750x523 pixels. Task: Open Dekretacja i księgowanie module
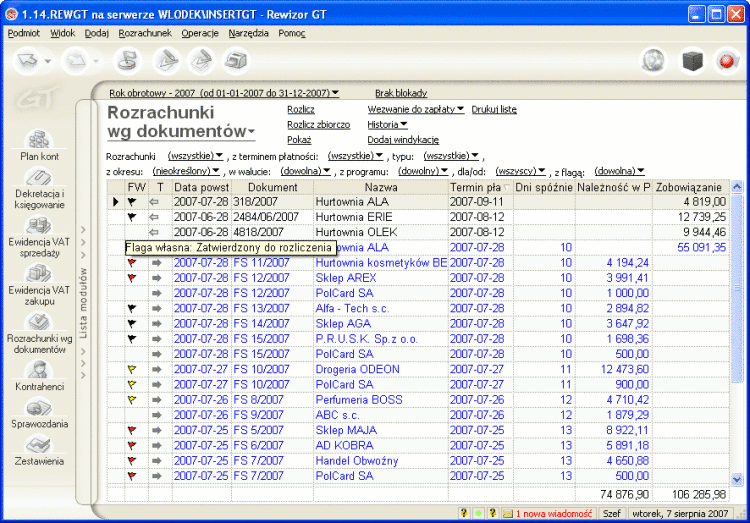40,187
